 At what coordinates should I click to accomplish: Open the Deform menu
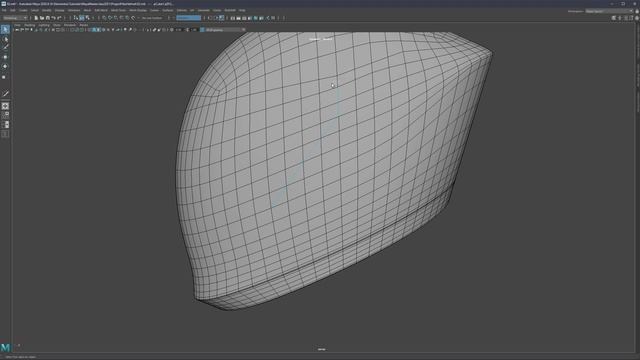click(x=182, y=10)
